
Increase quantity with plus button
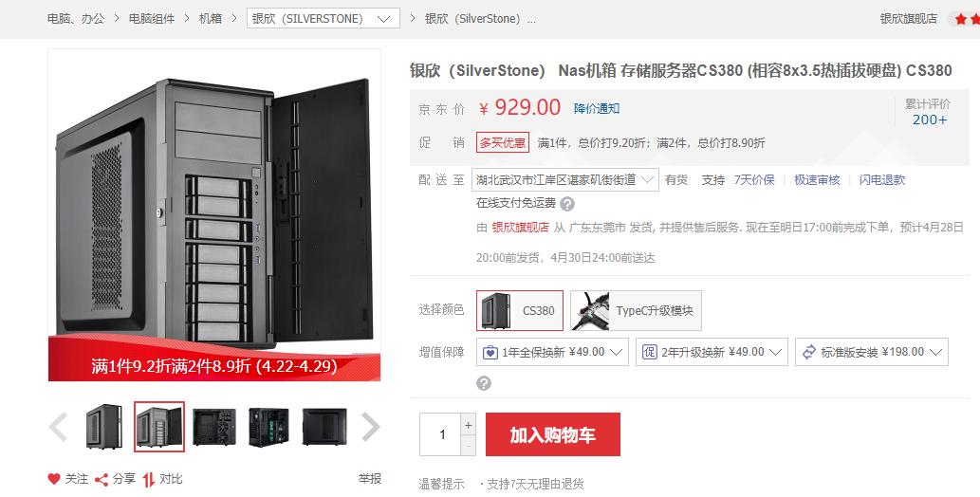[468, 425]
